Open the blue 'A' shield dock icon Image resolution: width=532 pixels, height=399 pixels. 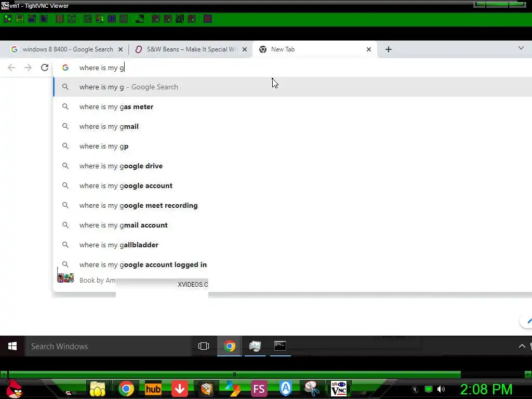(286, 389)
